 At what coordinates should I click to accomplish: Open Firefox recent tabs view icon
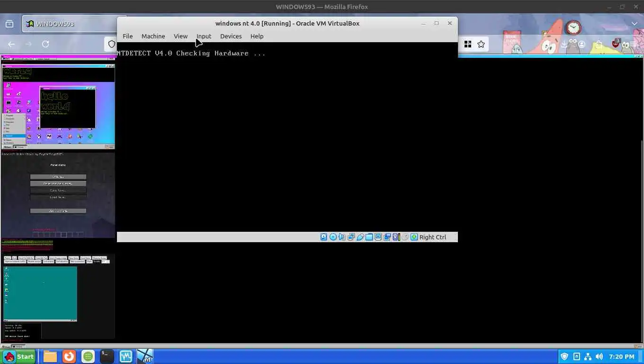(9, 24)
